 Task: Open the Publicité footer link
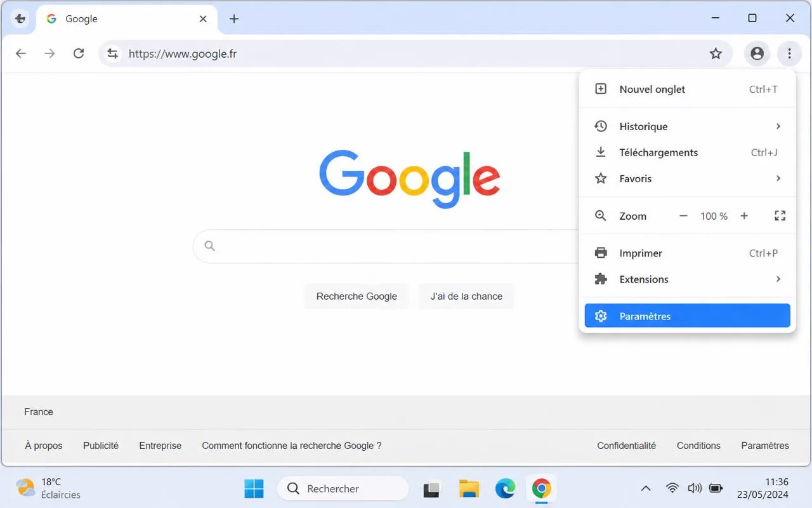pyautogui.click(x=101, y=446)
